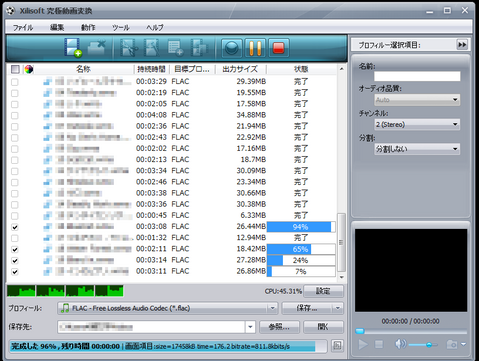
Task: Click the 設定 button beside CPU usage
Action: [x=323, y=291]
